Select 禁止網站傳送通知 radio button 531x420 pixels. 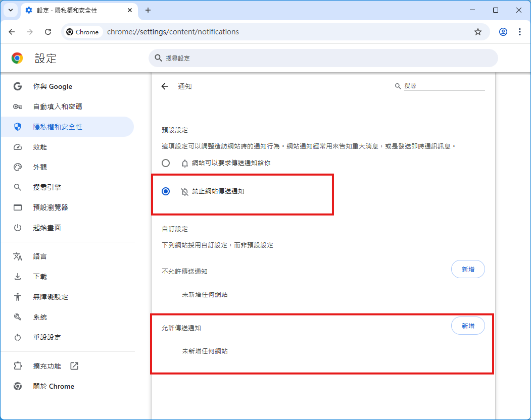pyautogui.click(x=166, y=191)
